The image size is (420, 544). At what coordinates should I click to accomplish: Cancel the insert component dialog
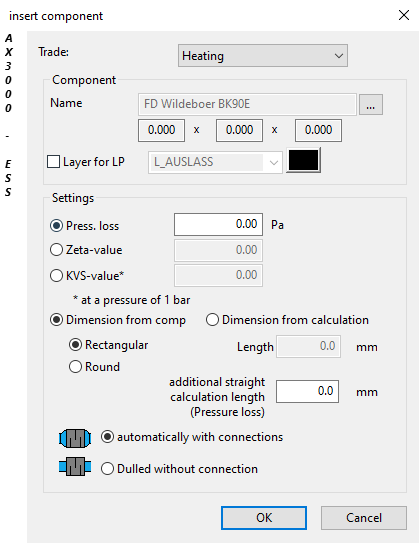[363, 518]
